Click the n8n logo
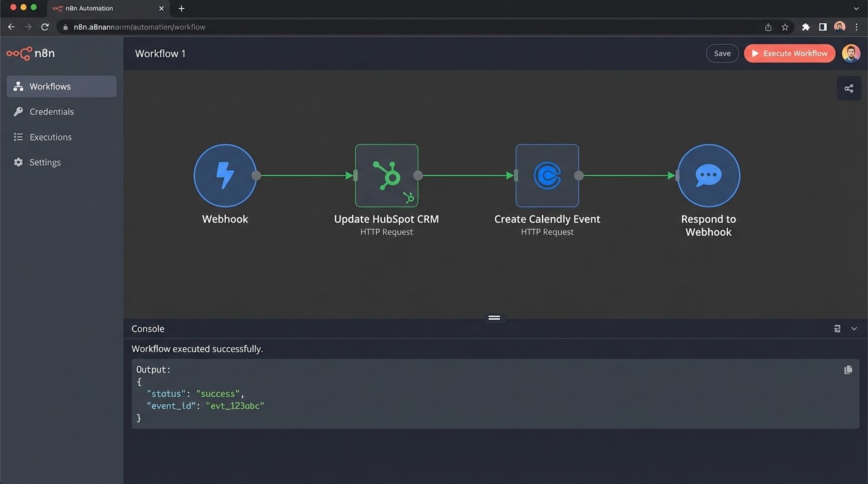The height and width of the screenshot is (484, 868). [x=31, y=54]
